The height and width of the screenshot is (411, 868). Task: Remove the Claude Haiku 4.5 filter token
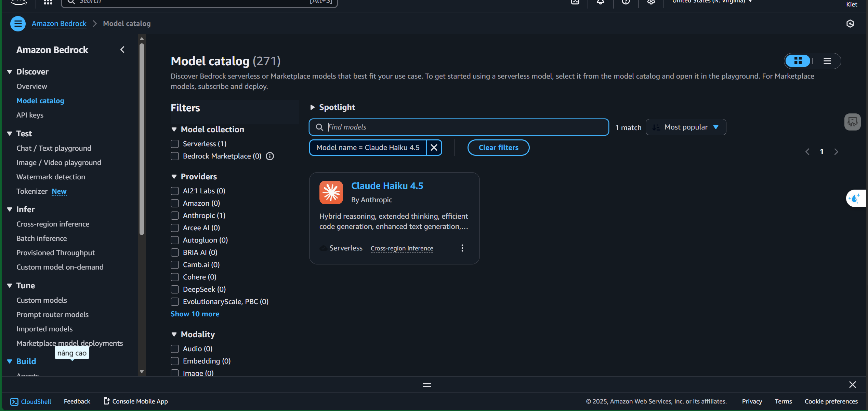(x=434, y=148)
